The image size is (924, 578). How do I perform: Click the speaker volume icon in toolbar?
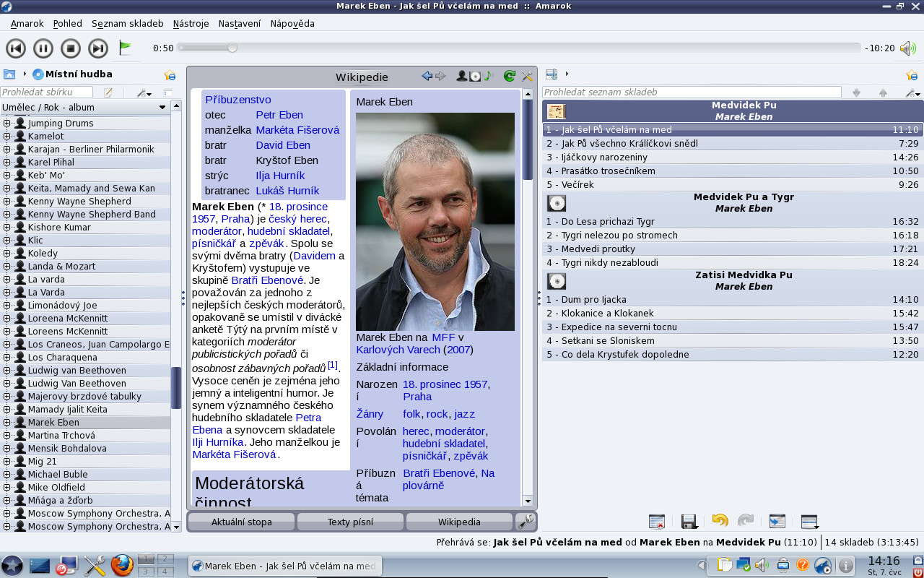(x=907, y=48)
